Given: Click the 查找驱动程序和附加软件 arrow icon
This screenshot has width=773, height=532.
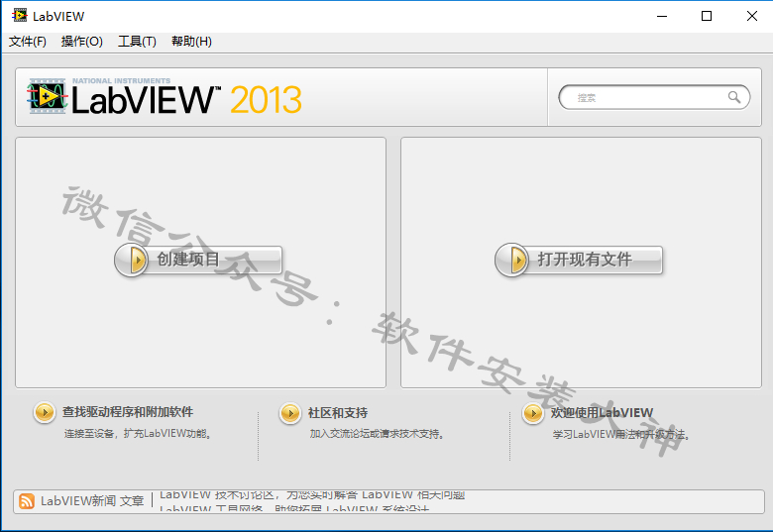Looking at the screenshot, I should 45,412.
